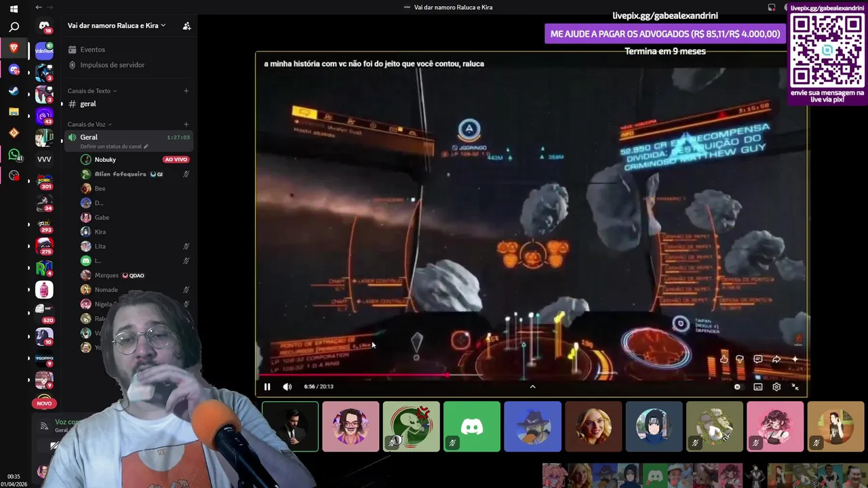Click the share arrow icon on video

pos(776,359)
